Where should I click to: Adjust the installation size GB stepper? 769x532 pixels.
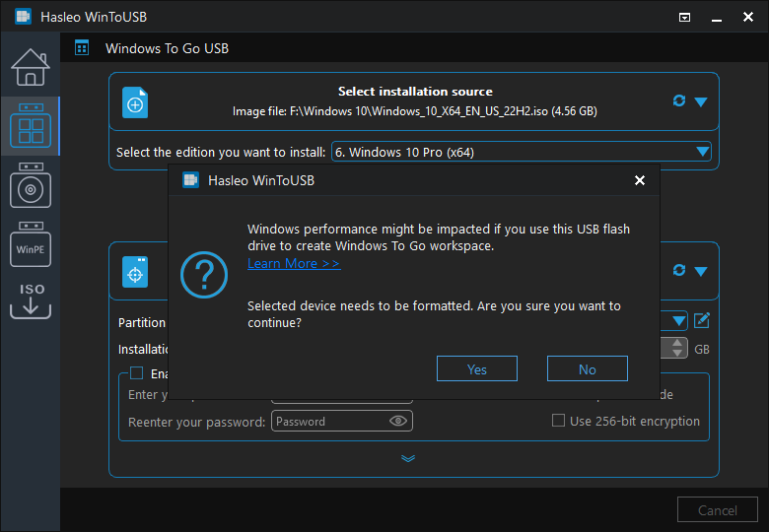click(677, 349)
